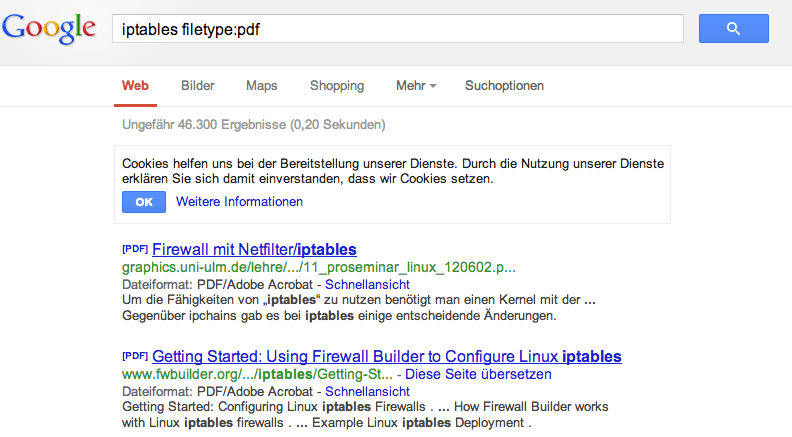Accept cookies with the OK button
Screen dimensions: 792x437
click(x=144, y=202)
